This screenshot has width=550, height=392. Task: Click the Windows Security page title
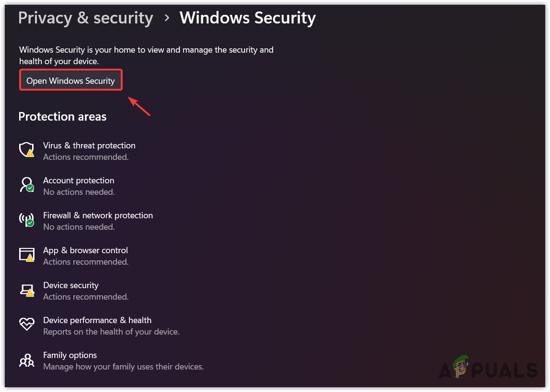pos(247,18)
